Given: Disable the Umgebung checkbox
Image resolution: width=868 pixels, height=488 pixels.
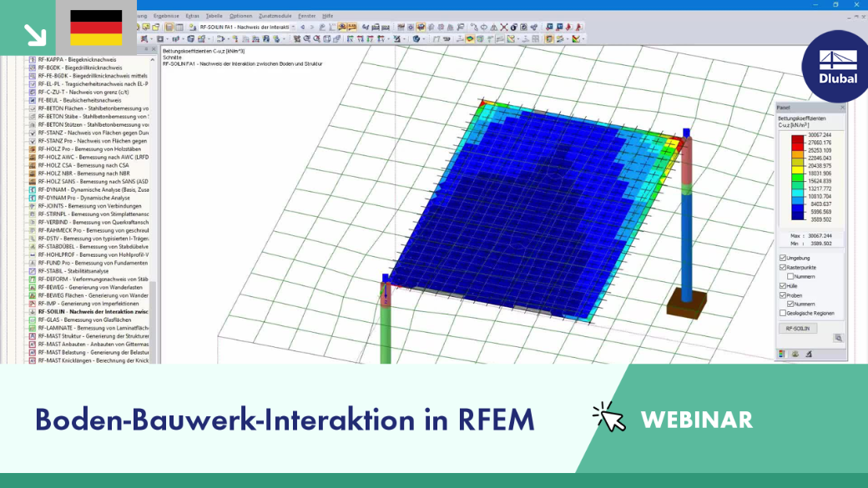Looking at the screenshot, I should (783, 258).
